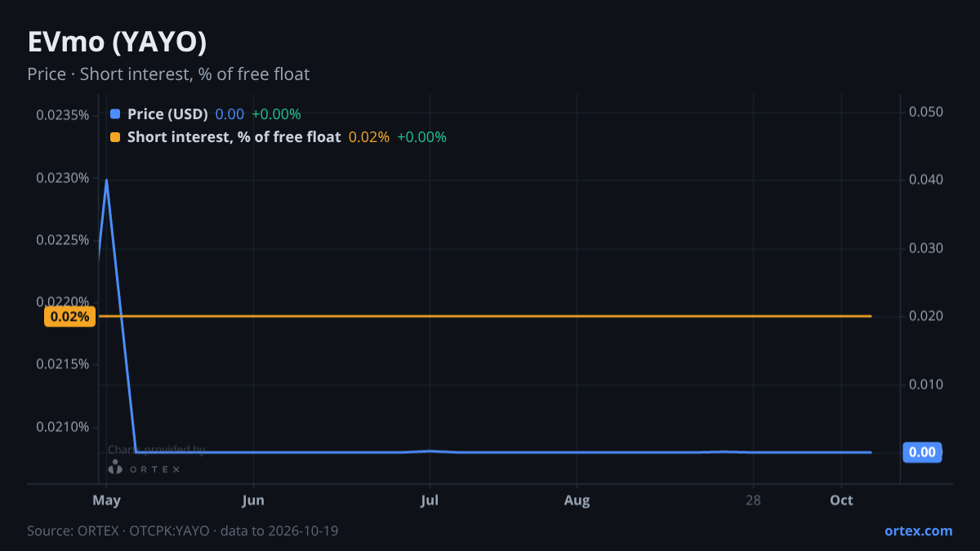Select the May label on the time axis

tap(107, 500)
